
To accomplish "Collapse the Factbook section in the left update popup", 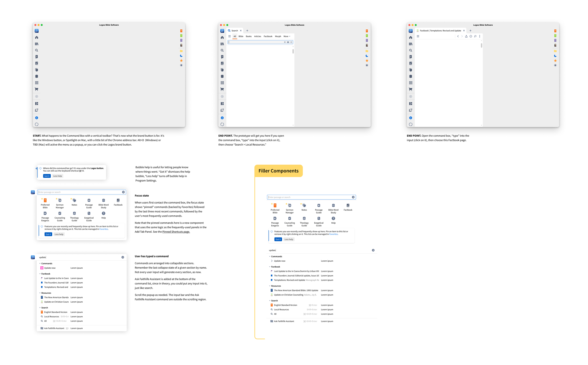I will point(40,274).
